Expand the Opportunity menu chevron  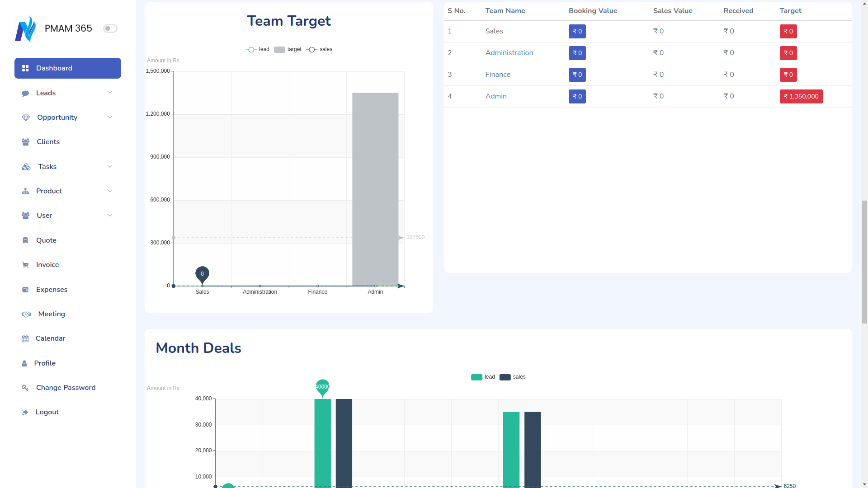pyautogui.click(x=110, y=117)
